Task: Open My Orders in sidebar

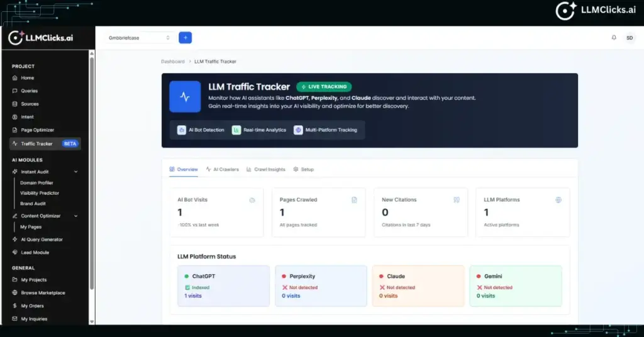Action: (x=28, y=306)
